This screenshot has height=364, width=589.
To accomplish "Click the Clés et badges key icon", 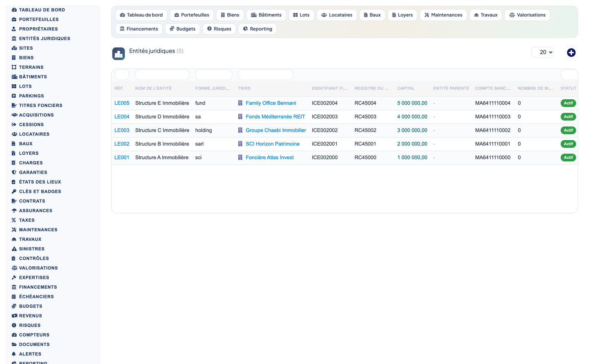I will (x=14, y=192).
